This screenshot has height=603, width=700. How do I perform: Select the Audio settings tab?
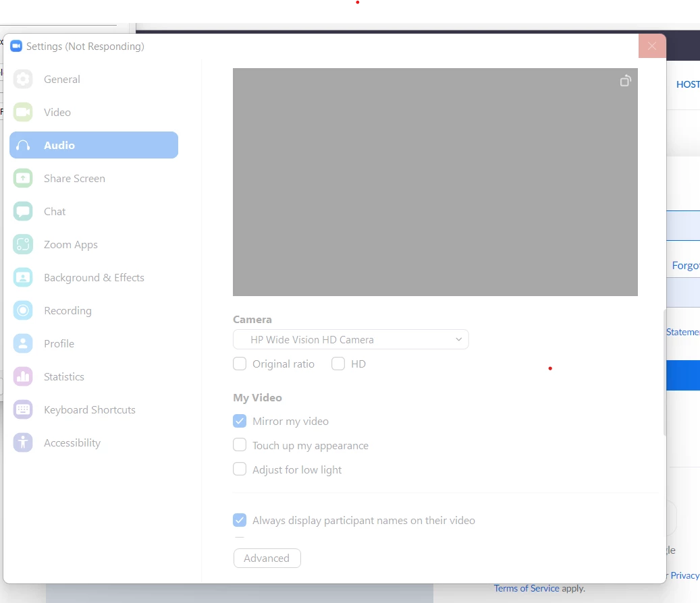94,145
